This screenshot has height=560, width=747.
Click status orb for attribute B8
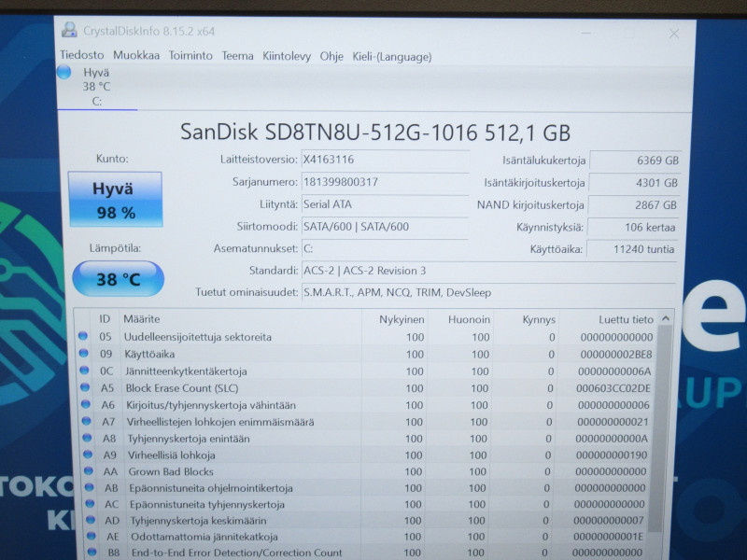(x=92, y=552)
